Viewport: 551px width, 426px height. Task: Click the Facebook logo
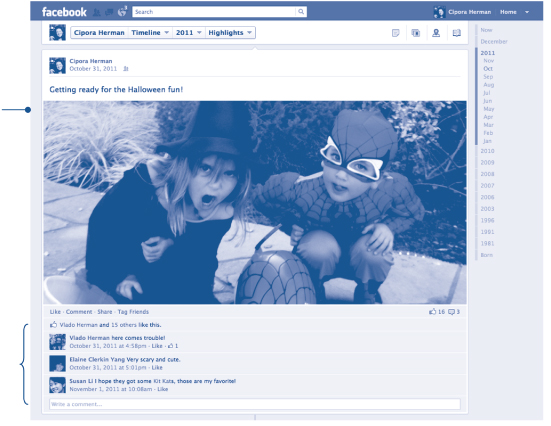coord(64,12)
